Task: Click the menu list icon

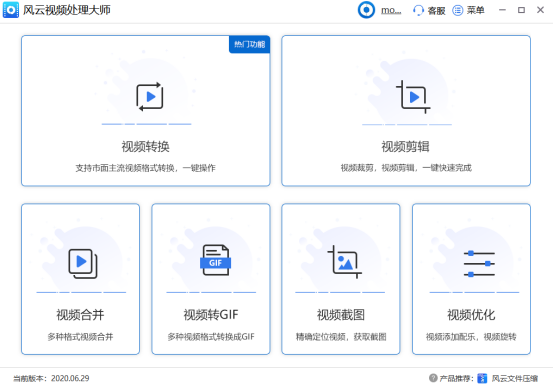Action: click(x=458, y=10)
